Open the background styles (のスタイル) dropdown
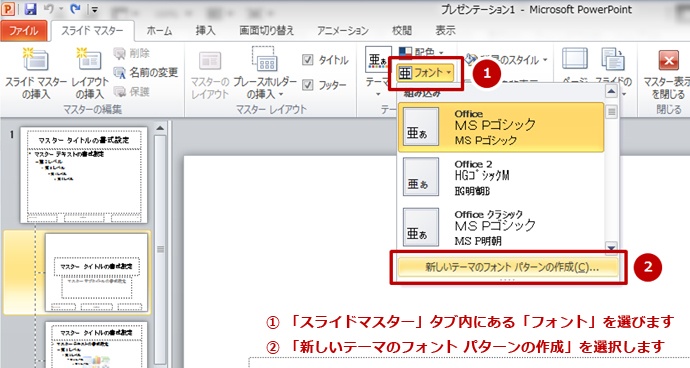690x368 pixels. (506, 60)
